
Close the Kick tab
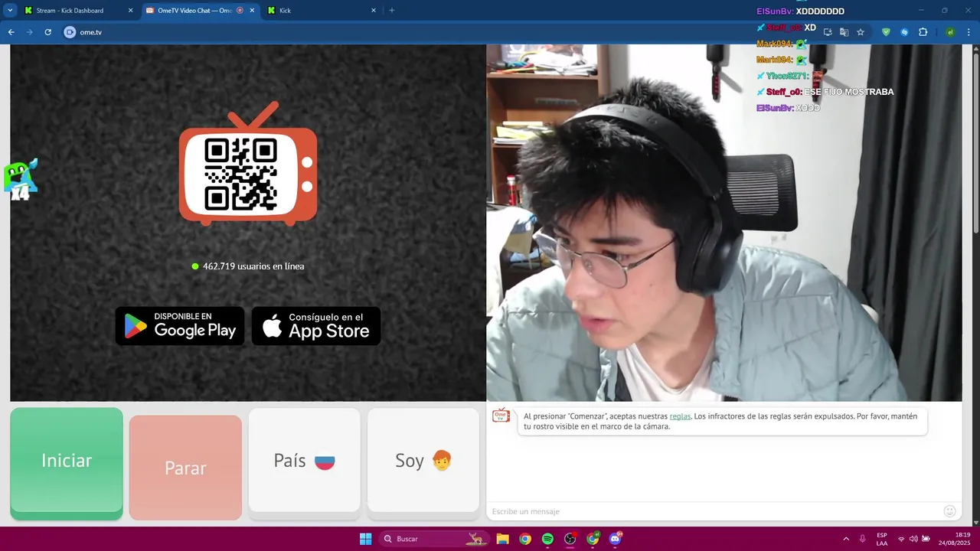click(x=374, y=11)
